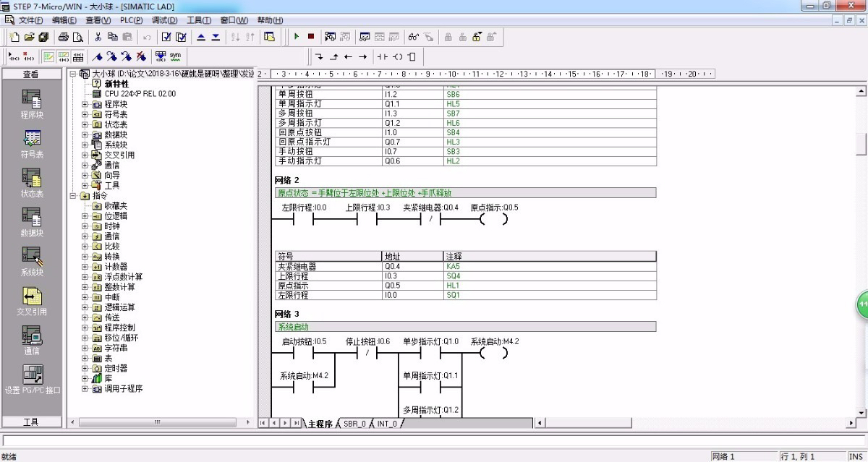Click the KA5 cell in symbol table
The height and width of the screenshot is (462, 868).
click(549, 267)
